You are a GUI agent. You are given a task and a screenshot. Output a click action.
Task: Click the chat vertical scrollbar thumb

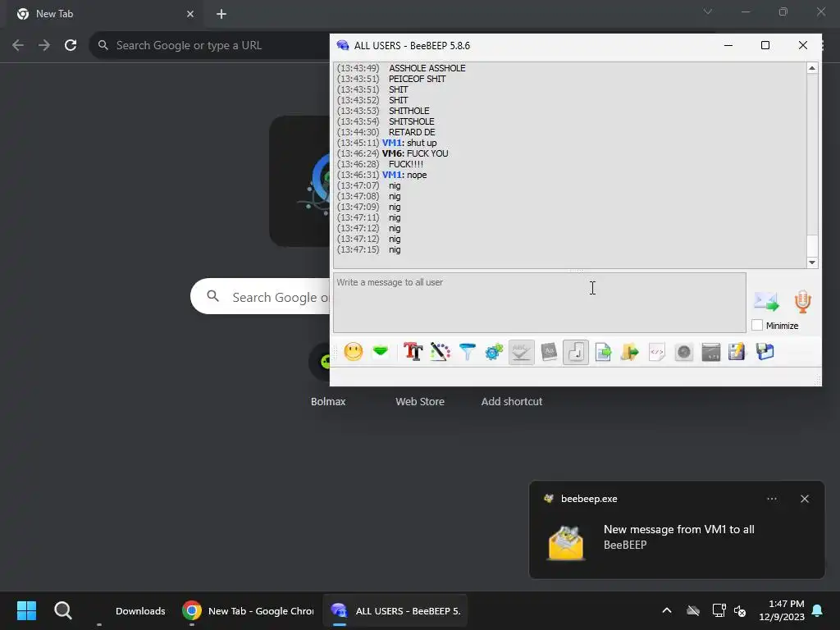(x=812, y=246)
